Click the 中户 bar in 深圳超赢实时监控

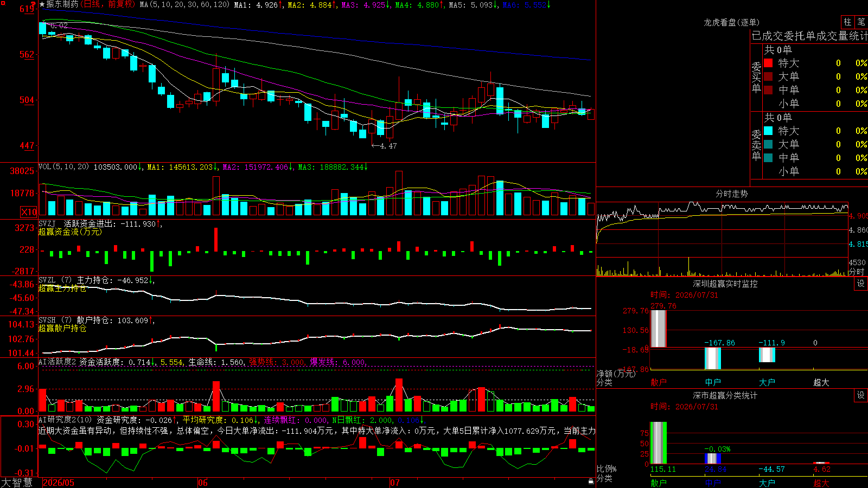coord(713,358)
